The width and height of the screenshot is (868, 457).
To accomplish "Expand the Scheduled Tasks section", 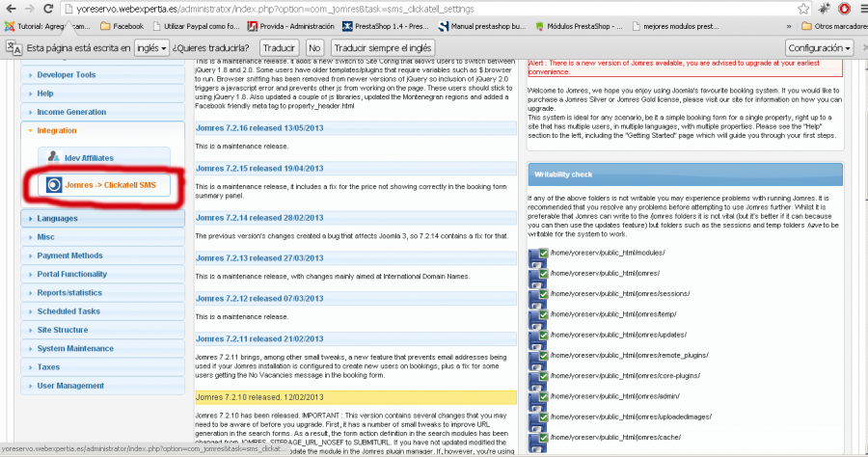I will 102,311.
